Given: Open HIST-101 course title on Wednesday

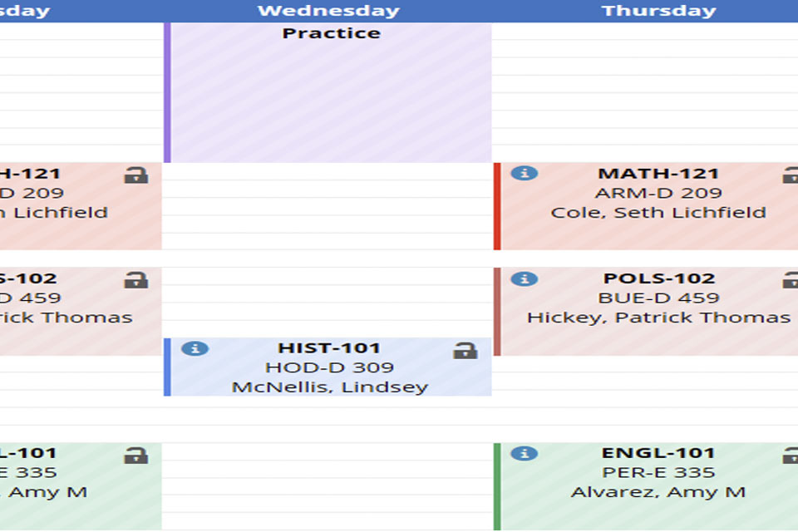Looking at the screenshot, I should click(x=329, y=348).
